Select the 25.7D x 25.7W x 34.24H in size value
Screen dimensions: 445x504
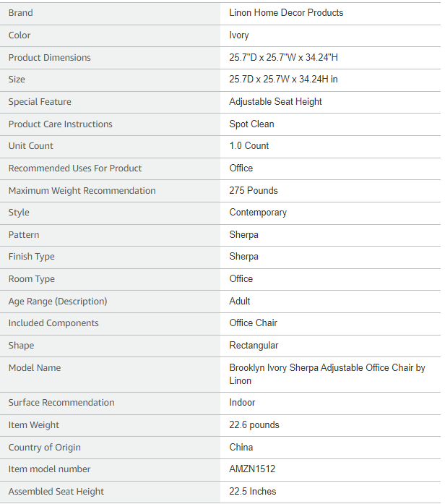tap(283, 80)
